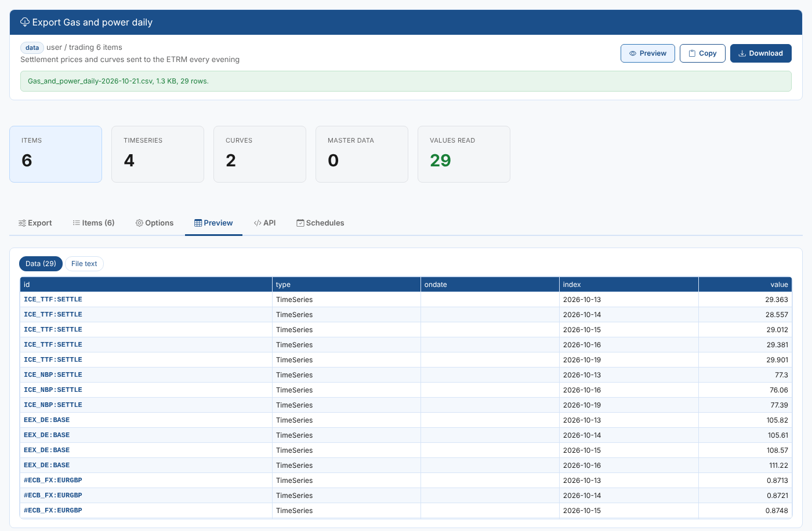812x531 pixels.
Task: Switch to File text view
Action: (84, 264)
